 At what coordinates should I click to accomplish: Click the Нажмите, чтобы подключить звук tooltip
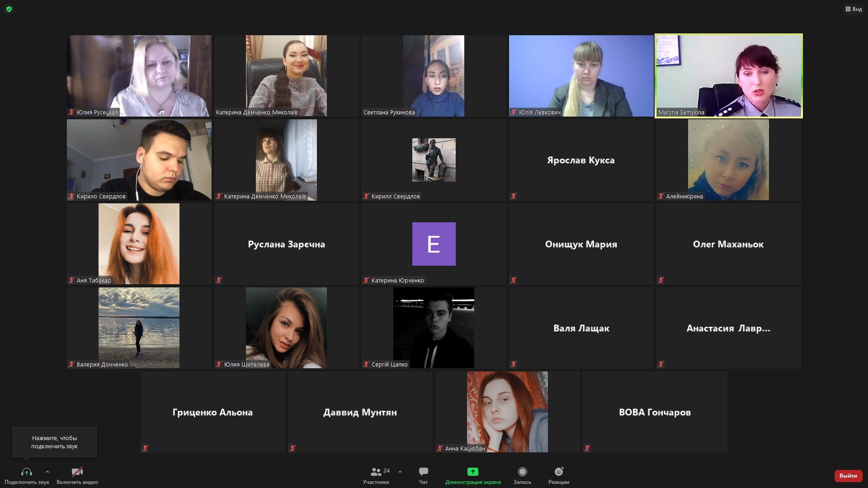point(54,442)
